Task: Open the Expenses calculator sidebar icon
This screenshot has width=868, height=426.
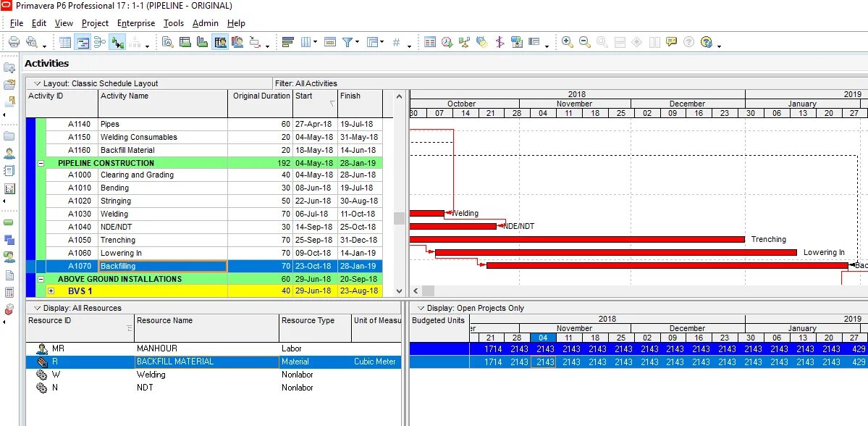Action: [x=9, y=292]
